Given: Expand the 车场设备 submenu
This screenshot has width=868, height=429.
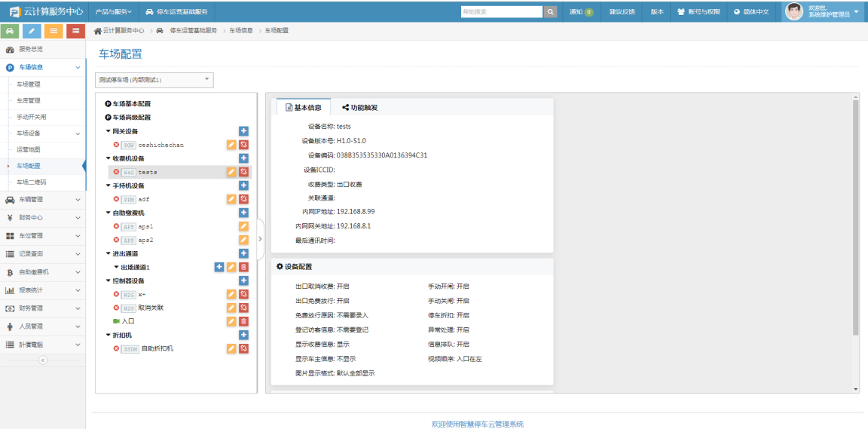Looking at the screenshot, I should point(78,133).
